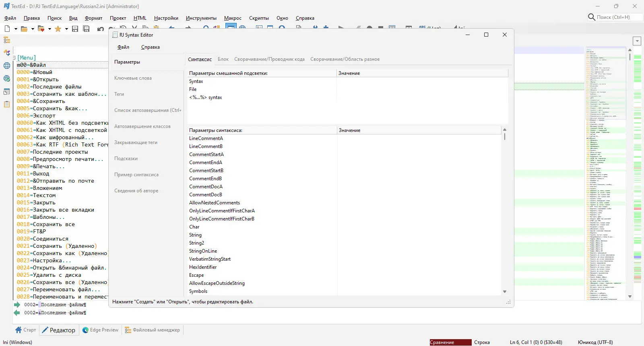Image resolution: width=644 pixels, height=346 pixels.
Task: Click the magnifier icon in search box
Action: pyautogui.click(x=592, y=17)
